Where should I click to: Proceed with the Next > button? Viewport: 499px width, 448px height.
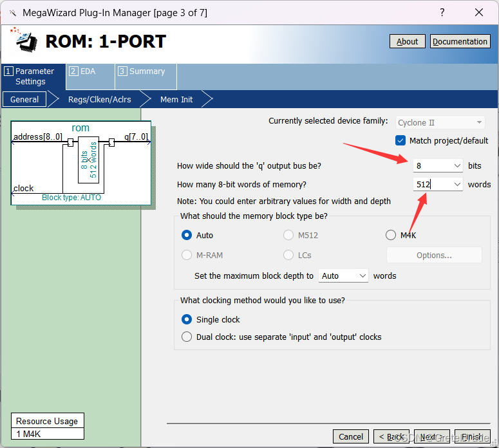[x=432, y=436]
